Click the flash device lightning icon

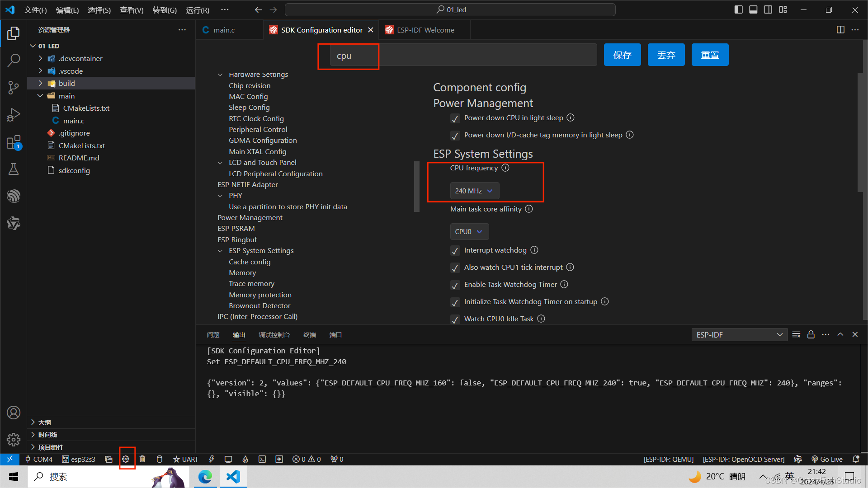tap(212, 459)
